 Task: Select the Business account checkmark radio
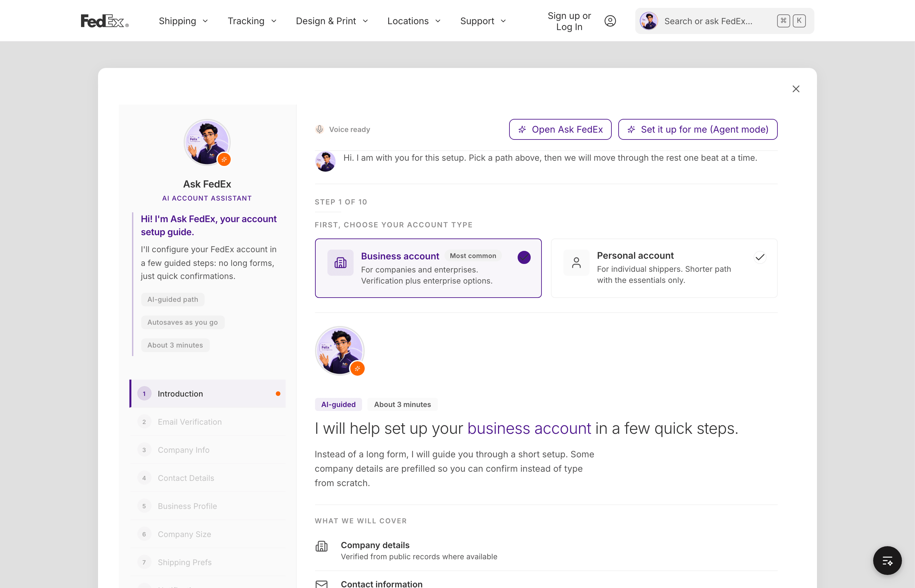pyautogui.click(x=524, y=257)
